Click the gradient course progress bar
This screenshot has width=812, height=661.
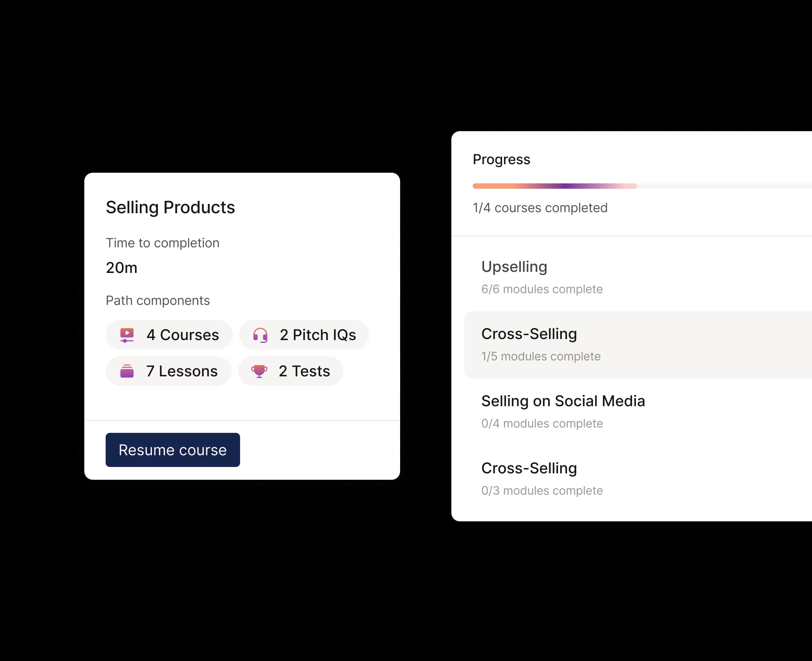tap(554, 186)
